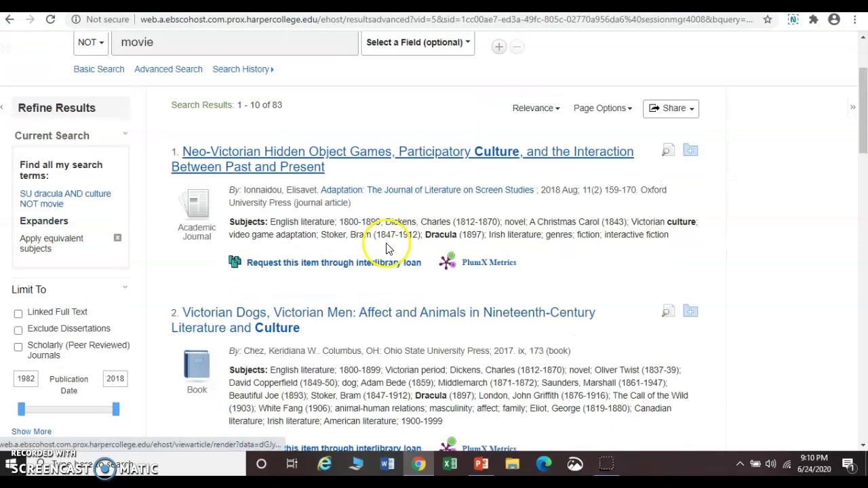Add a search row with plus icon
Screen dimensions: 868x488
[x=499, y=46]
